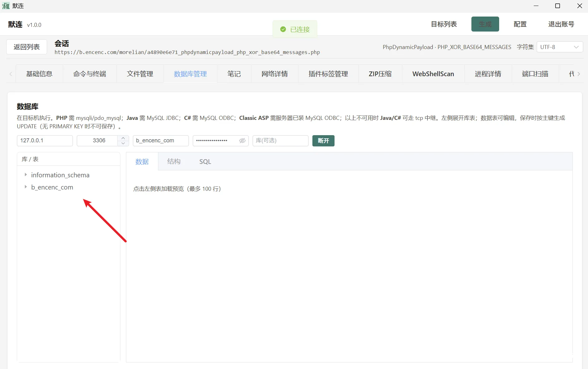Show the password using the eye icon
The image size is (588, 369).
242,140
